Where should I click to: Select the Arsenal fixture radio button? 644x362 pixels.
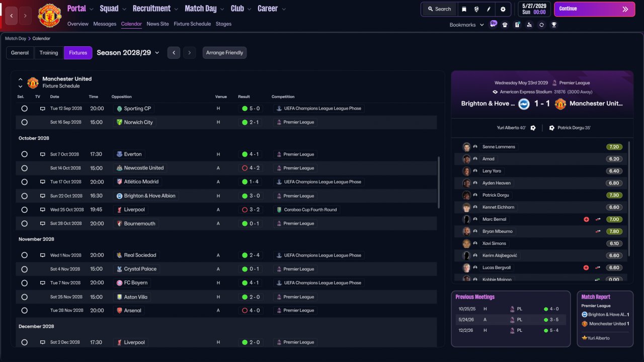click(24, 311)
